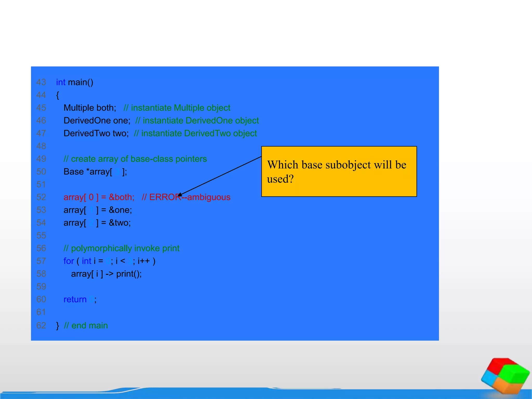Viewport: 532px width, 399px height.
Task: Select 'DerivedOne one;' declaration
Action: (x=97, y=121)
